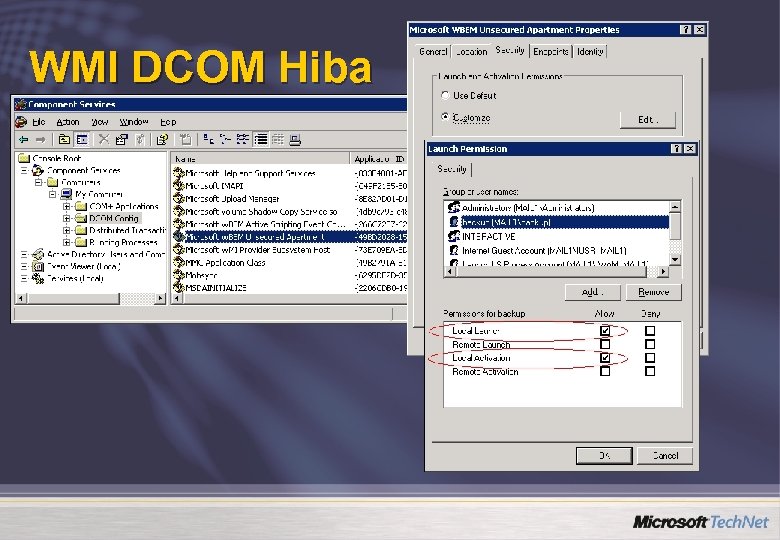Click the Component Services system menu icon

coord(20,104)
